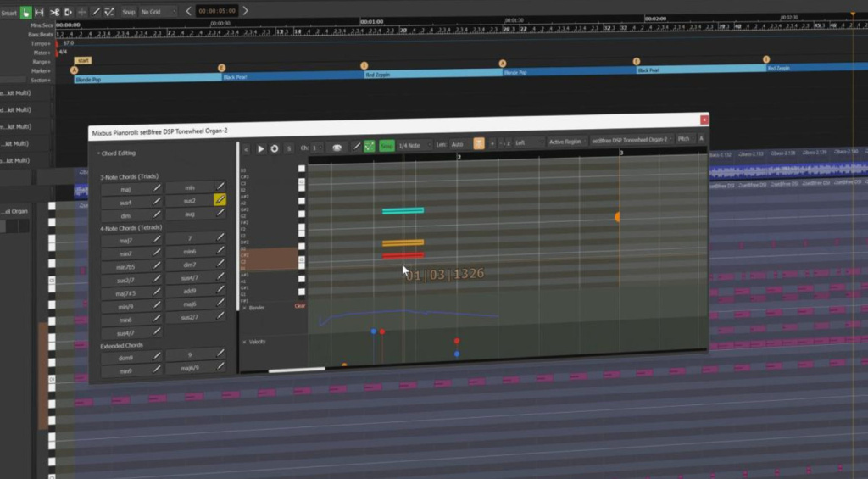Click the Section+ ruler label

pos(41,80)
